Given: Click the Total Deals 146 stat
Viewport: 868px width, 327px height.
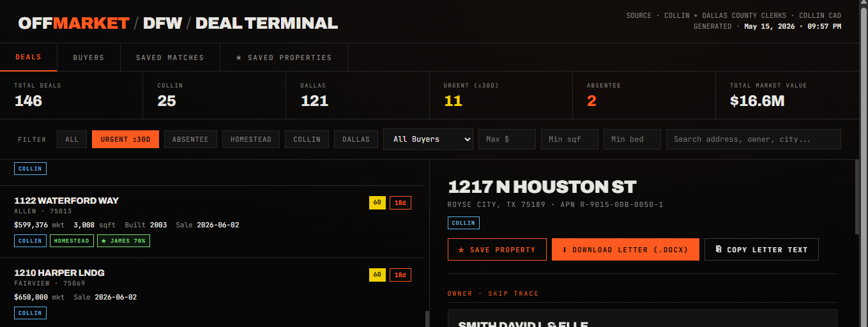Looking at the screenshot, I should coord(71,95).
